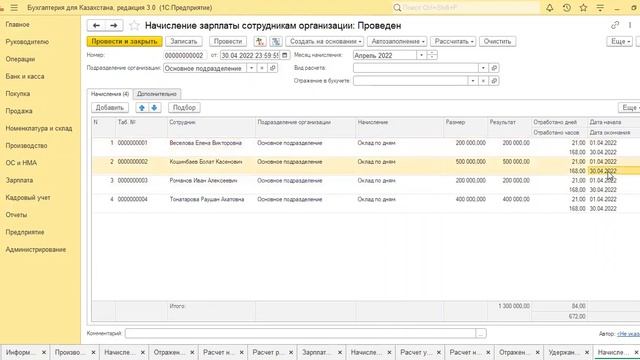640x360 pixels.
Task: Click Подбор button
Action: point(184,108)
